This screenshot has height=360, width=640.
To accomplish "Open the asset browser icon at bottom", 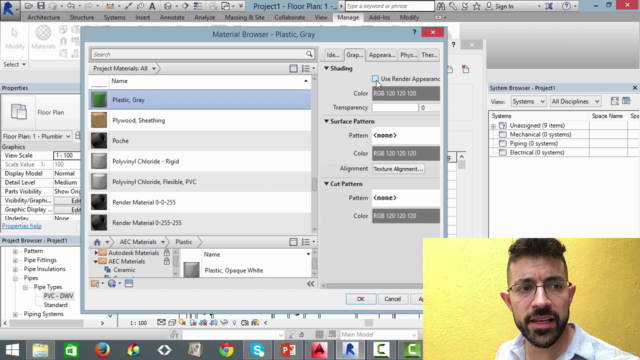I will [129, 283].
